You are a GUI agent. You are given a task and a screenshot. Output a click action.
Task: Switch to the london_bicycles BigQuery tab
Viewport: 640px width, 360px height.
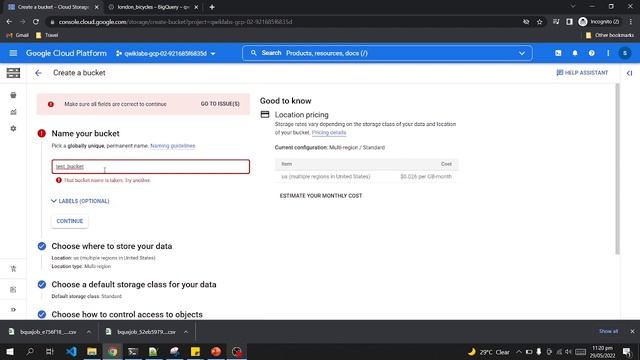tap(152, 7)
